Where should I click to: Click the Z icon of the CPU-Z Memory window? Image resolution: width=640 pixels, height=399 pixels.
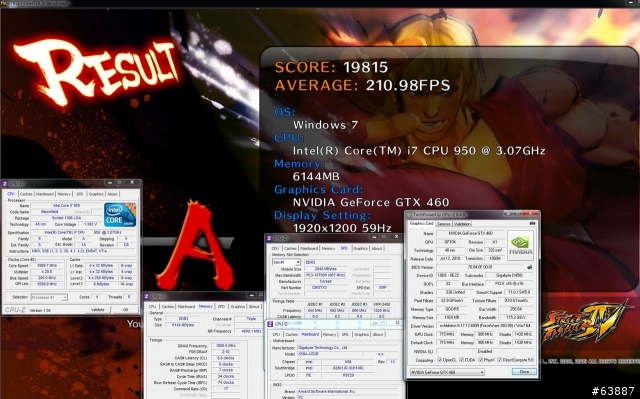click(147, 296)
